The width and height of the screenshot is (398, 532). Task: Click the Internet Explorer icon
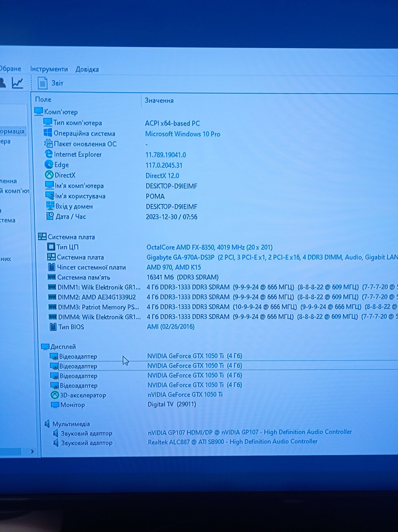click(x=49, y=154)
